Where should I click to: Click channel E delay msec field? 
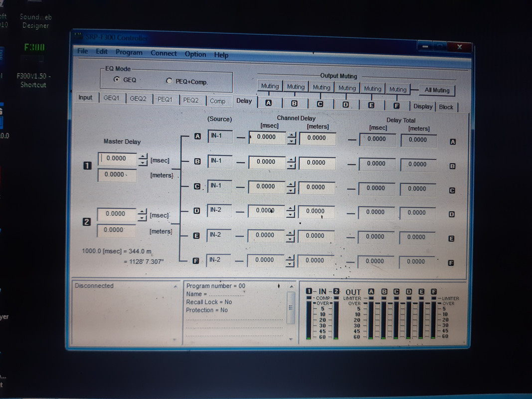coord(266,235)
